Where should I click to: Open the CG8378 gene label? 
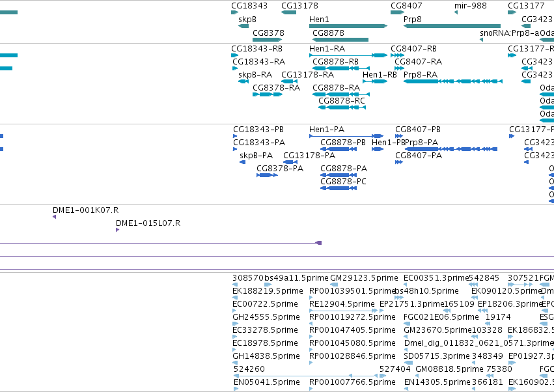pyautogui.click(x=268, y=33)
